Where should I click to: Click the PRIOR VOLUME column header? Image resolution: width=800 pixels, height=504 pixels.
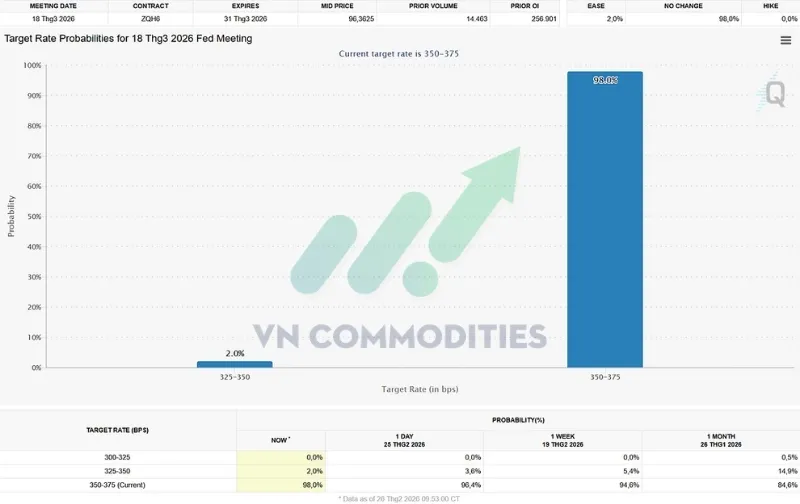[433, 6]
